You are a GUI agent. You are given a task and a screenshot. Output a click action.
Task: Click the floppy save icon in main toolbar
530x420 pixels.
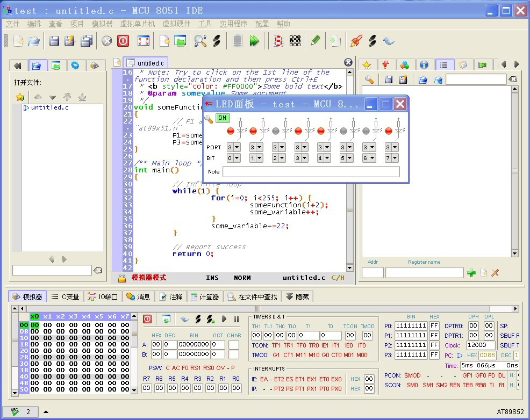(x=54, y=41)
